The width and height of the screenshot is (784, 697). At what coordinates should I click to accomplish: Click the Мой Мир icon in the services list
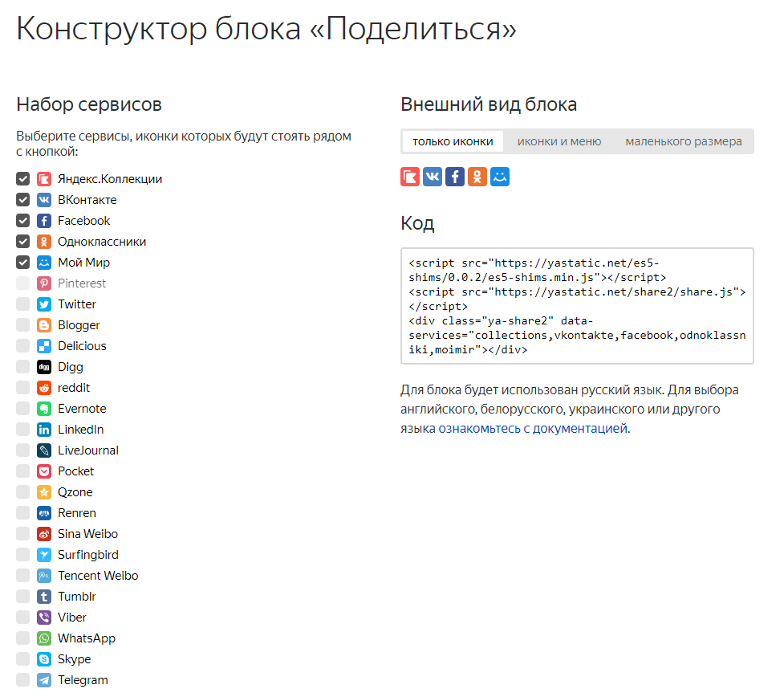(44, 263)
